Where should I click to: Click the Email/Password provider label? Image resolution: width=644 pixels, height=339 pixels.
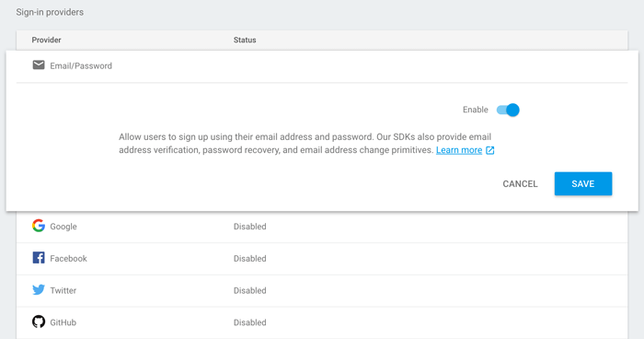click(81, 65)
